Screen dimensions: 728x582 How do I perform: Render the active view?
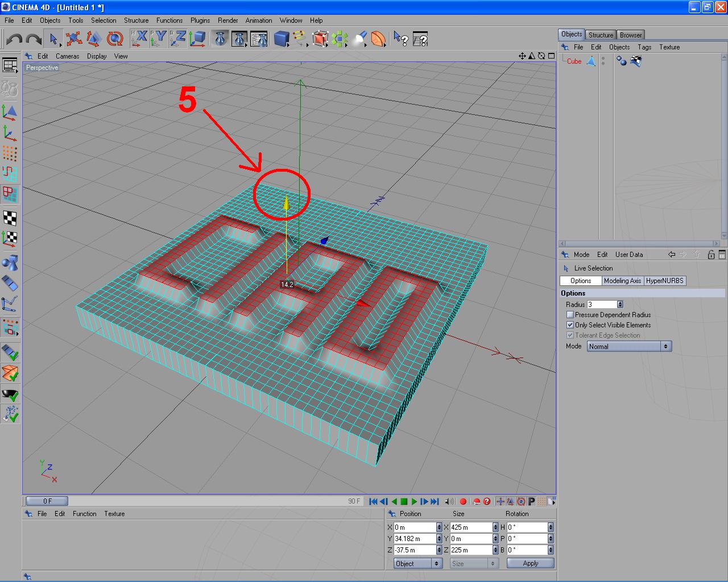[220, 39]
